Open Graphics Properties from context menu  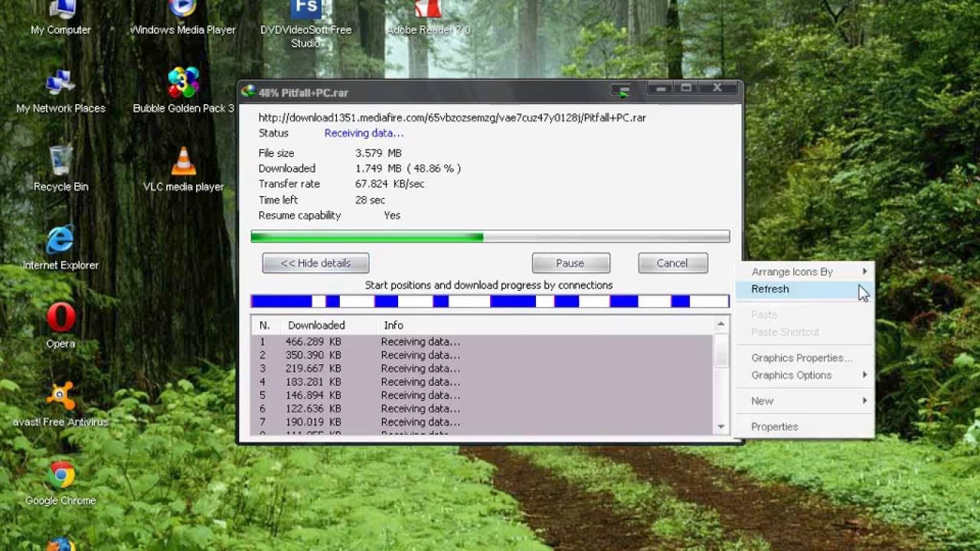(x=805, y=358)
